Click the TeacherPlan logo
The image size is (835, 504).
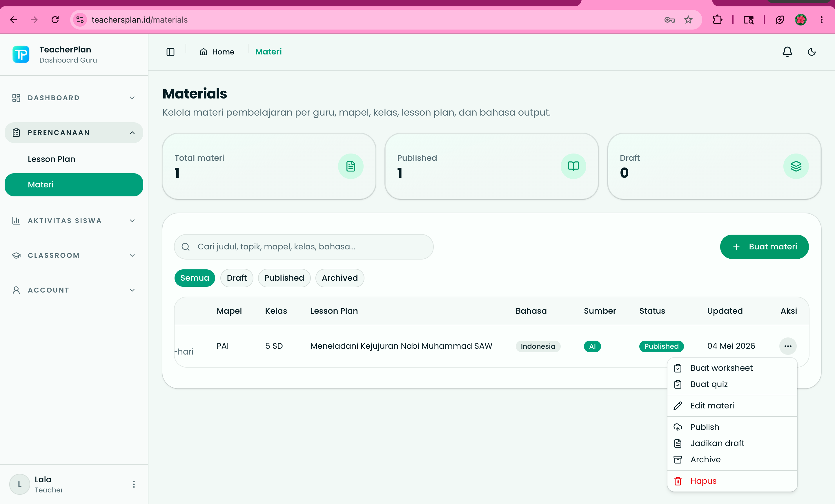click(21, 54)
